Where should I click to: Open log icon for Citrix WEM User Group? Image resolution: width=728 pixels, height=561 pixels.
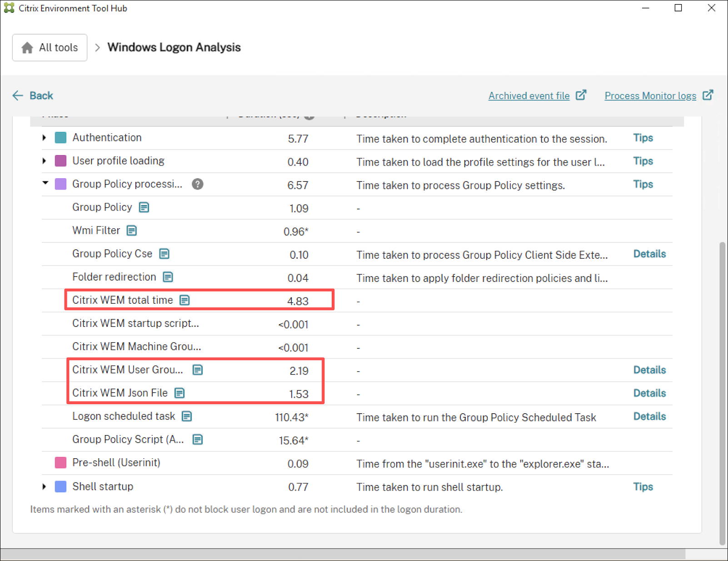197,370
